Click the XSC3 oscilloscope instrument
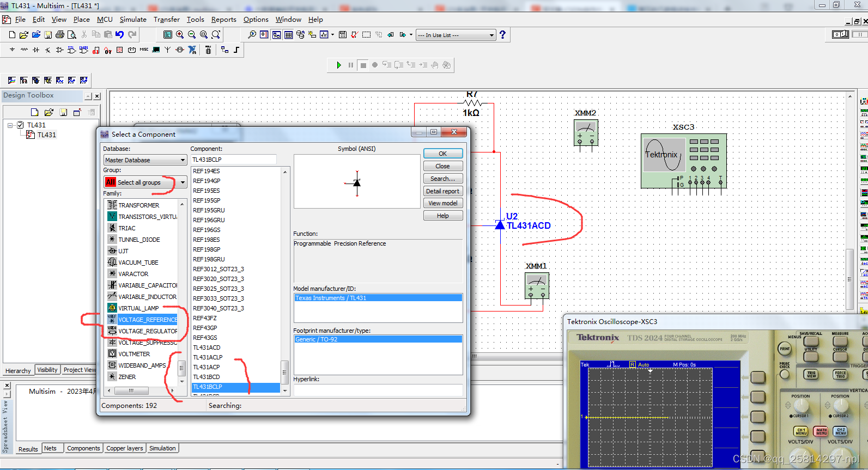The image size is (868, 470). [x=683, y=161]
